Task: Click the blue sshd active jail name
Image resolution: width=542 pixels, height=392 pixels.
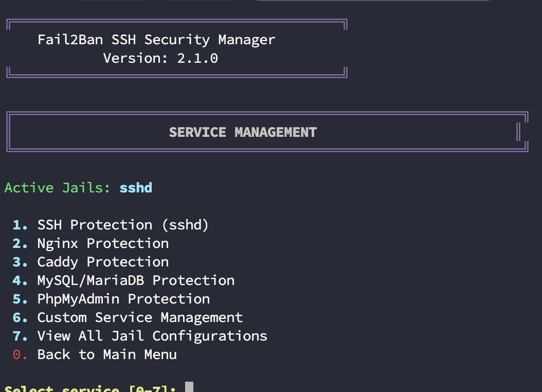Action: [136, 188]
